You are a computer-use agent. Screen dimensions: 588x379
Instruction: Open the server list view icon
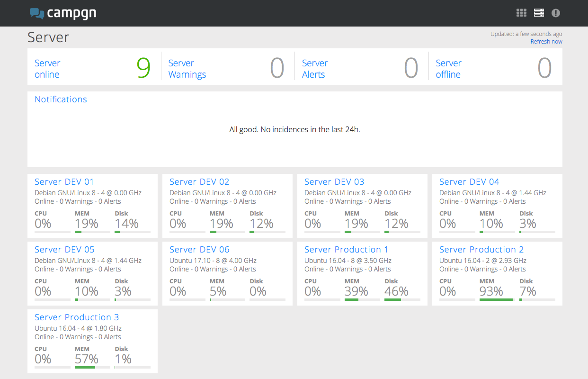pyautogui.click(x=539, y=13)
